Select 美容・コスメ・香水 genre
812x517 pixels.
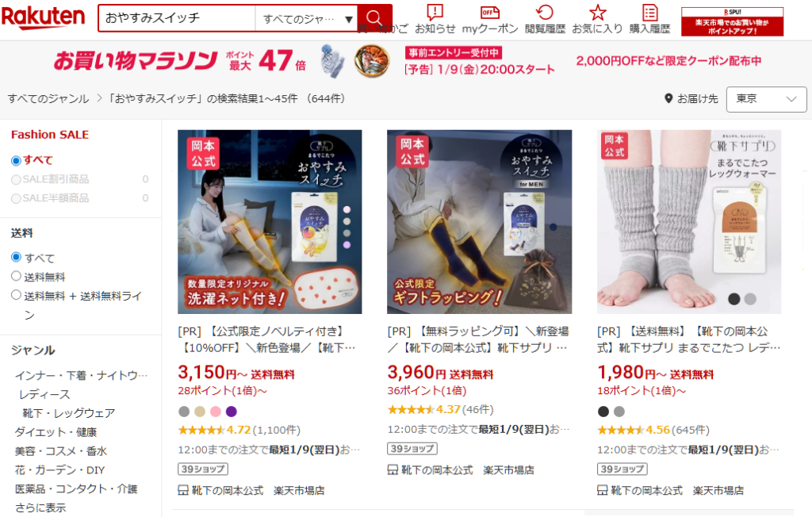click(x=61, y=451)
